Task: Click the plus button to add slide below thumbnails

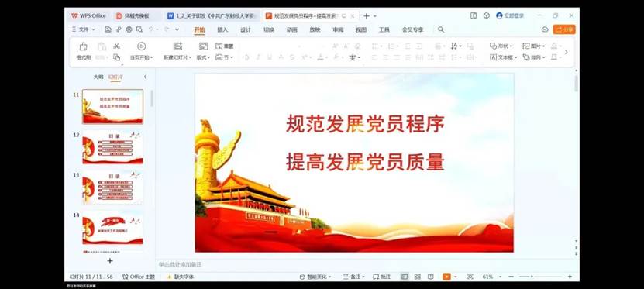Action: (110, 260)
